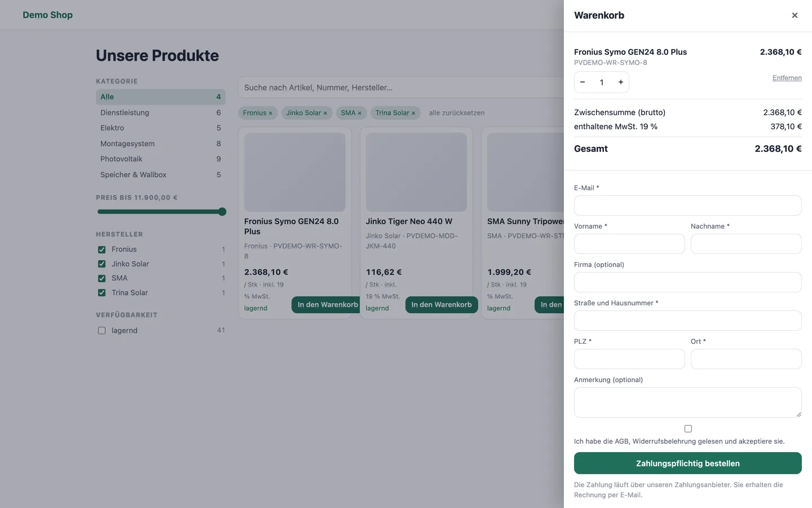Image resolution: width=812 pixels, height=508 pixels.
Task: Decrease quantity with the minus button
Action: [x=582, y=82]
